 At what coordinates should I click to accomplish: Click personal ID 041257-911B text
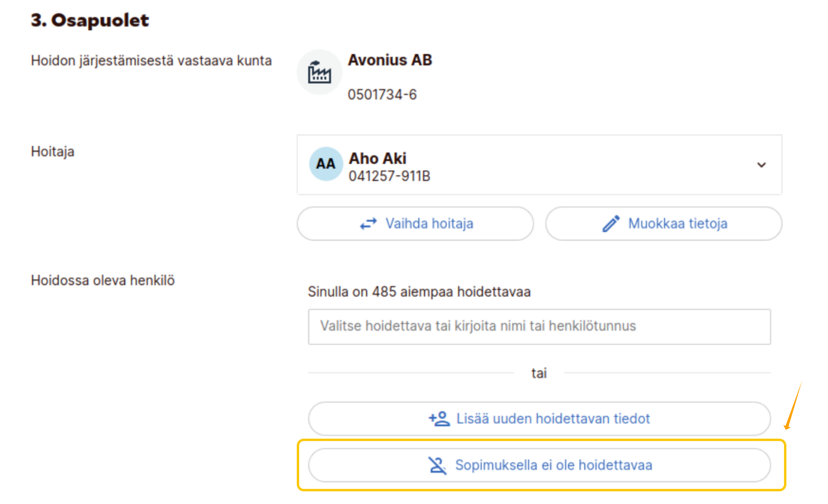pos(389,176)
